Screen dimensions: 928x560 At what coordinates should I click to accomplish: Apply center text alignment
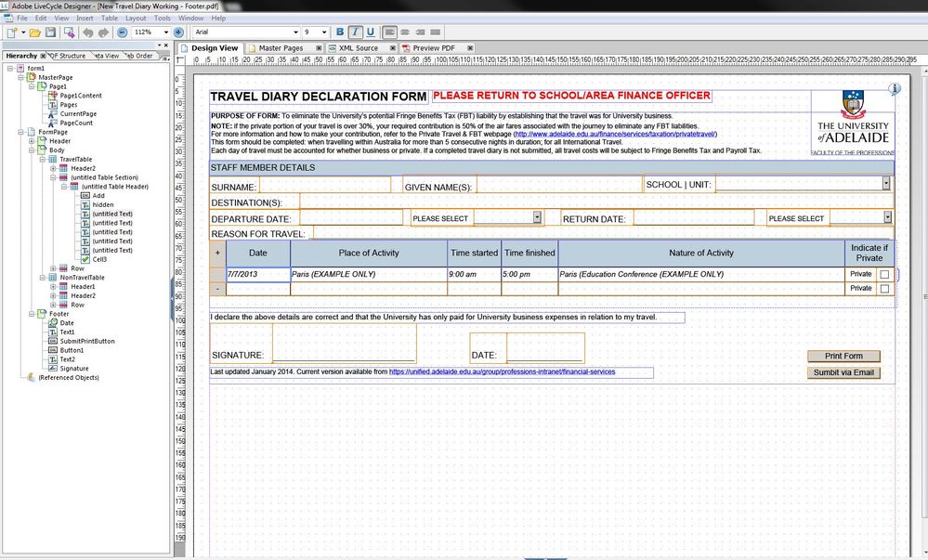(405, 33)
